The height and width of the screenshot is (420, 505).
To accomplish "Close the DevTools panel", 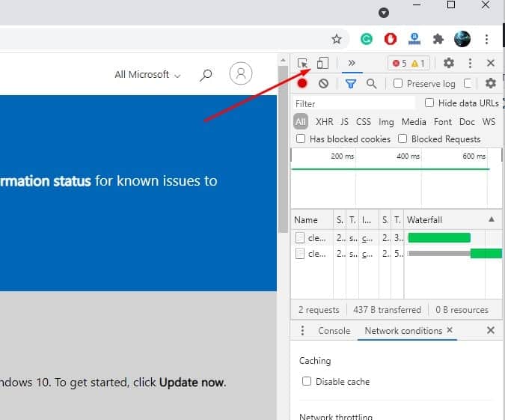I will tap(491, 63).
